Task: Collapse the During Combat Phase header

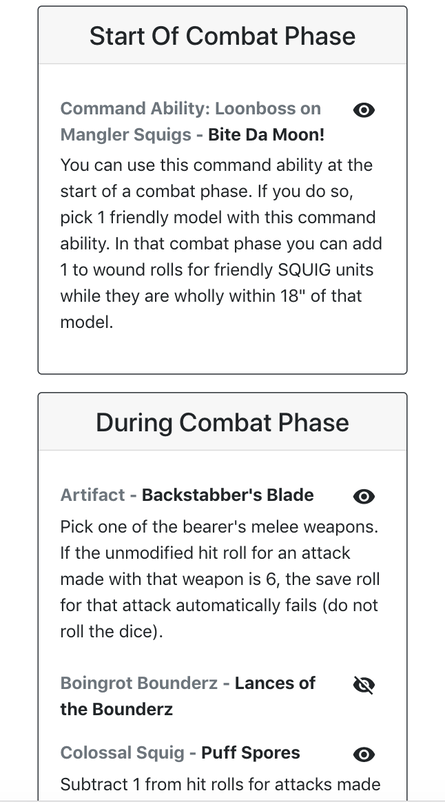Action: click(x=222, y=422)
